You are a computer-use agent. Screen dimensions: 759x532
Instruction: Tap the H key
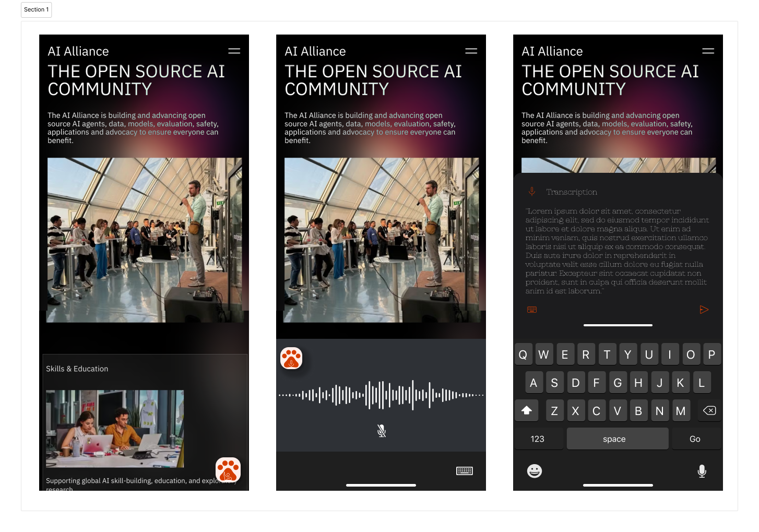pyautogui.click(x=638, y=383)
